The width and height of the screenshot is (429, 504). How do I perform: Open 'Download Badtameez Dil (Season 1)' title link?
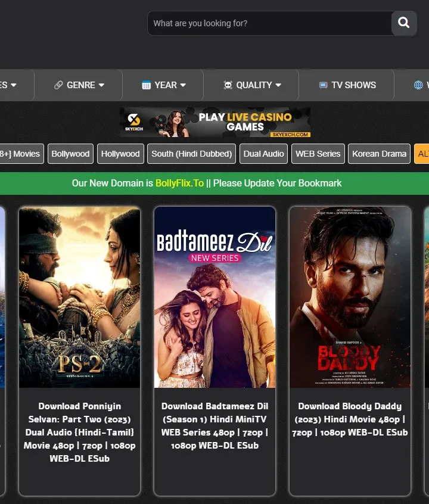[215, 426]
